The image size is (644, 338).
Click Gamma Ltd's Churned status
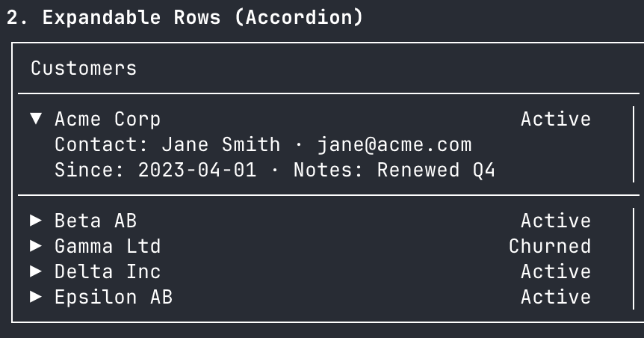(x=550, y=246)
